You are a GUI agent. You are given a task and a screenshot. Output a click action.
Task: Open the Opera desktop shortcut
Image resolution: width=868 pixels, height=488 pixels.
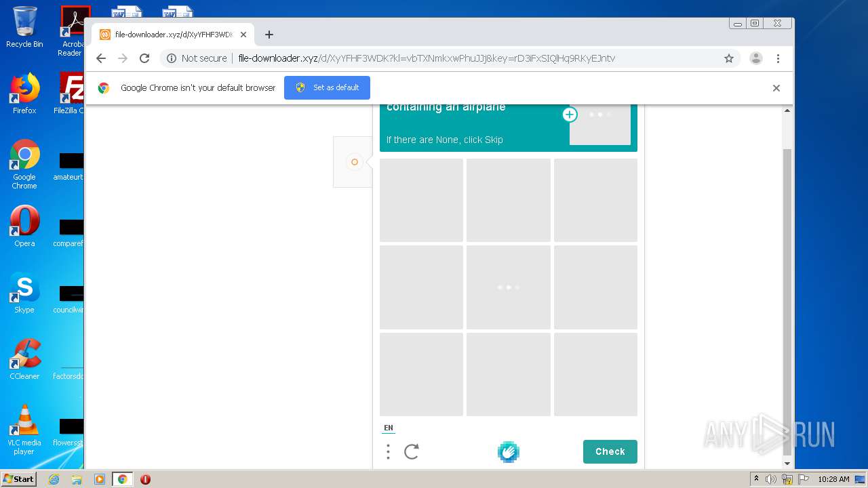coord(24,226)
